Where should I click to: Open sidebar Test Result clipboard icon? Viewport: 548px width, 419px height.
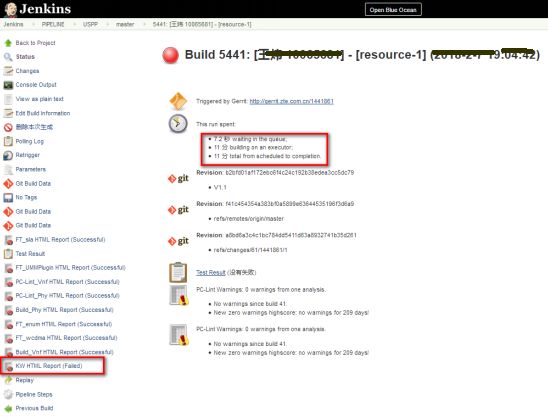pos(8,254)
